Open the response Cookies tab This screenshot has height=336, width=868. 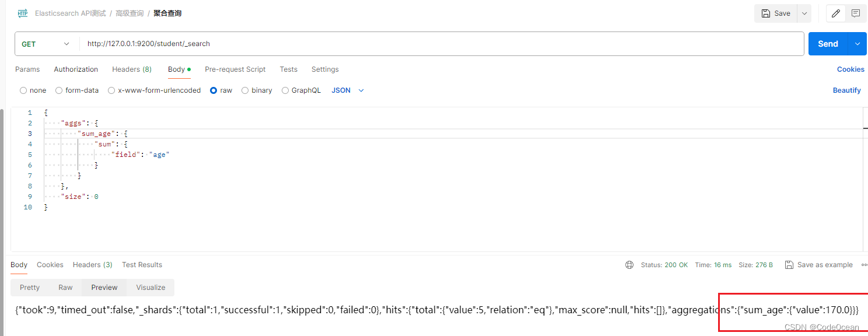[x=50, y=265]
